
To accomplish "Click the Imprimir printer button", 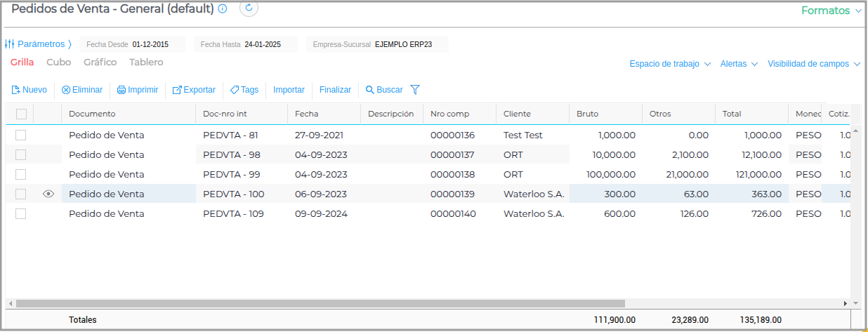I will point(138,90).
